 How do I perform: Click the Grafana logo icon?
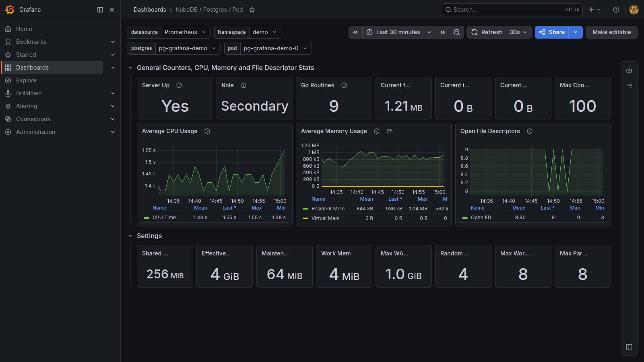(x=10, y=10)
